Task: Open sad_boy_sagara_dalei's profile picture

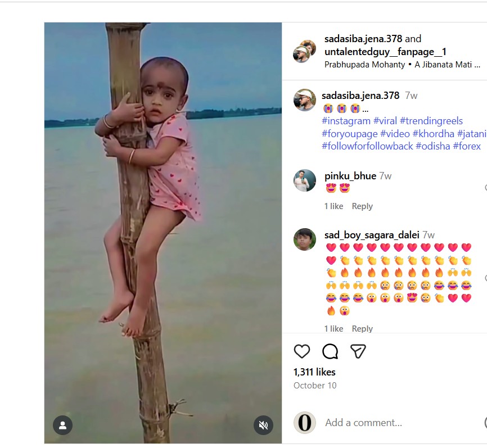Action: point(305,239)
